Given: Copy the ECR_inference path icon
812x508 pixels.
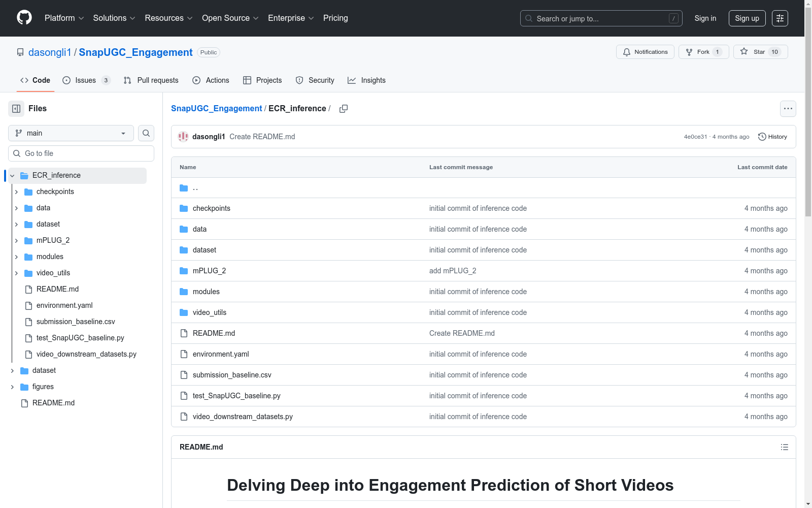Looking at the screenshot, I should 344,109.
